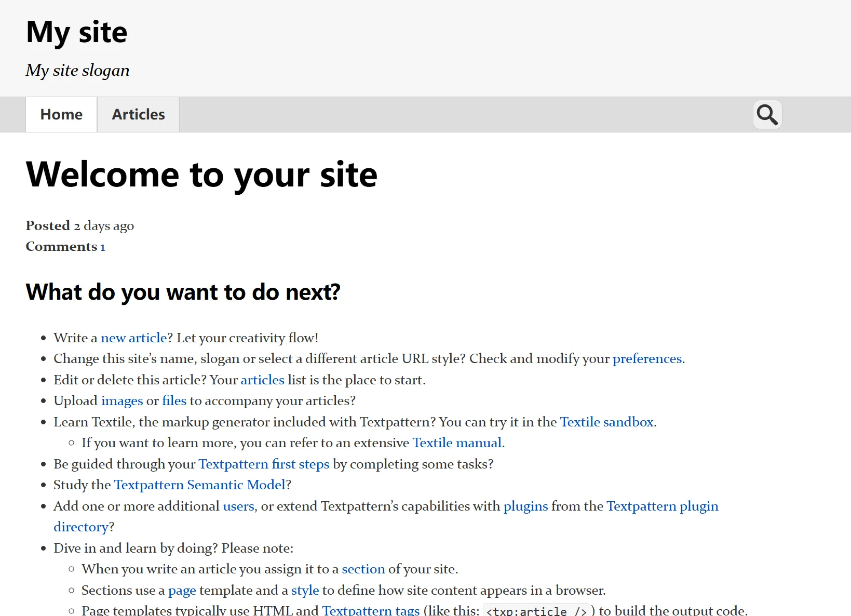The width and height of the screenshot is (851, 616).
Task: Open the Textpattern Semantic Model link
Action: pyautogui.click(x=200, y=485)
